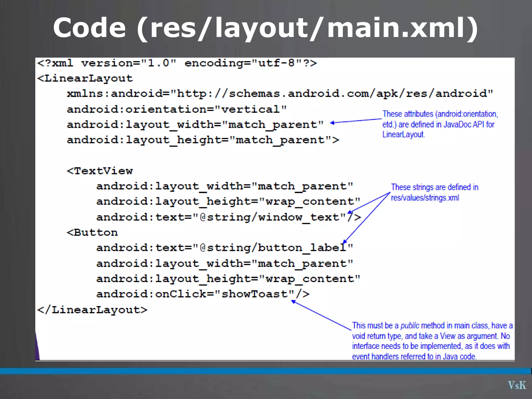Click the line '<?xml version="1.0" encoding="utf-8"?>'
The width and height of the screenshot is (532, 399).
pos(177,63)
